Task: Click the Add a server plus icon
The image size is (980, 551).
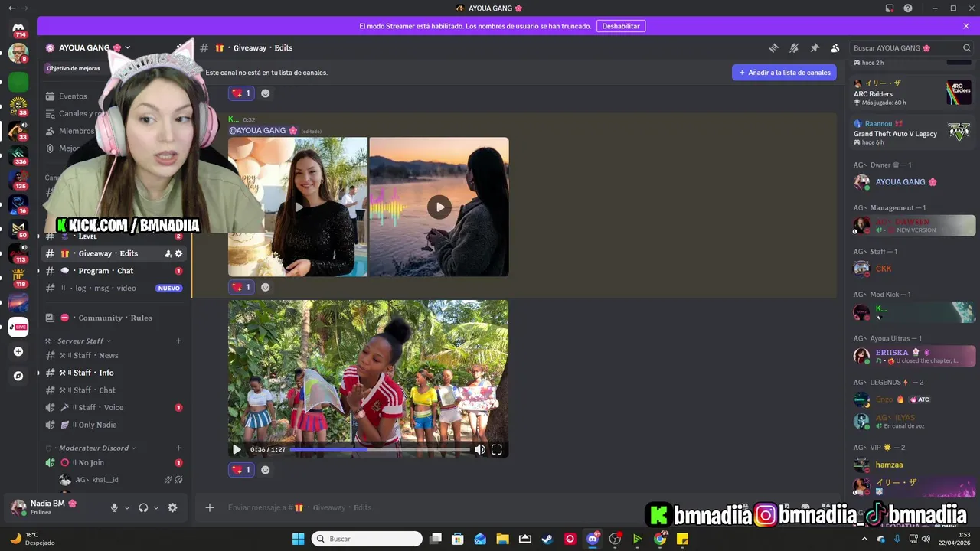Action: [x=18, y=351]
